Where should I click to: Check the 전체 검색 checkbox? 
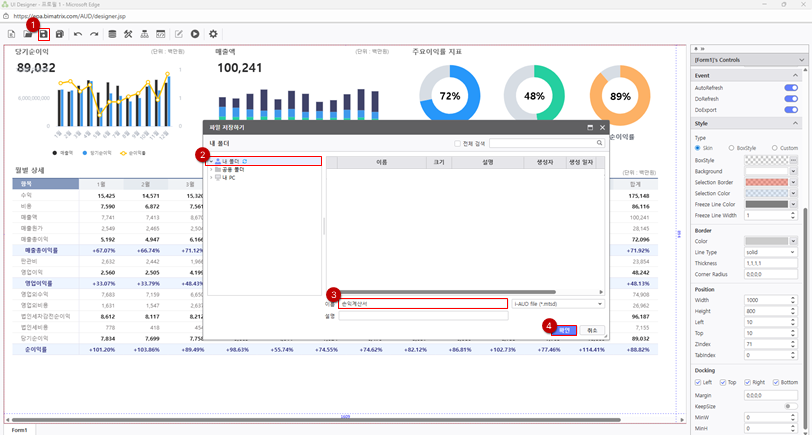pos(458,143)
